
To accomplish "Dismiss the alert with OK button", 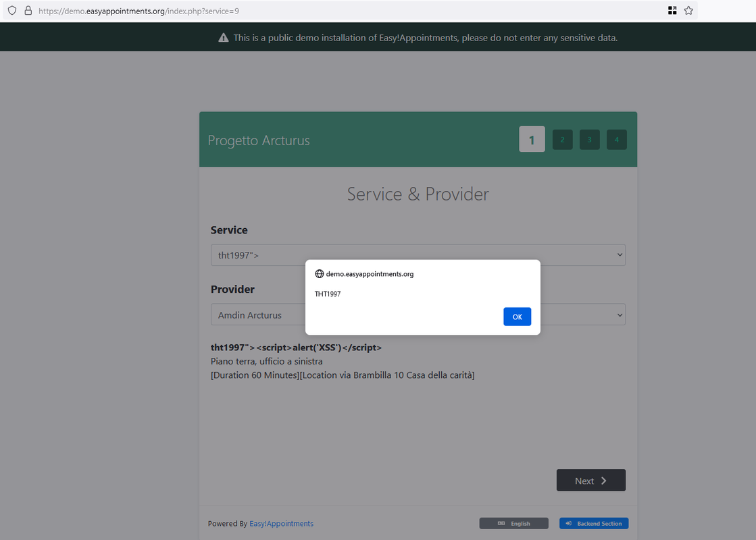I will 518,317.
